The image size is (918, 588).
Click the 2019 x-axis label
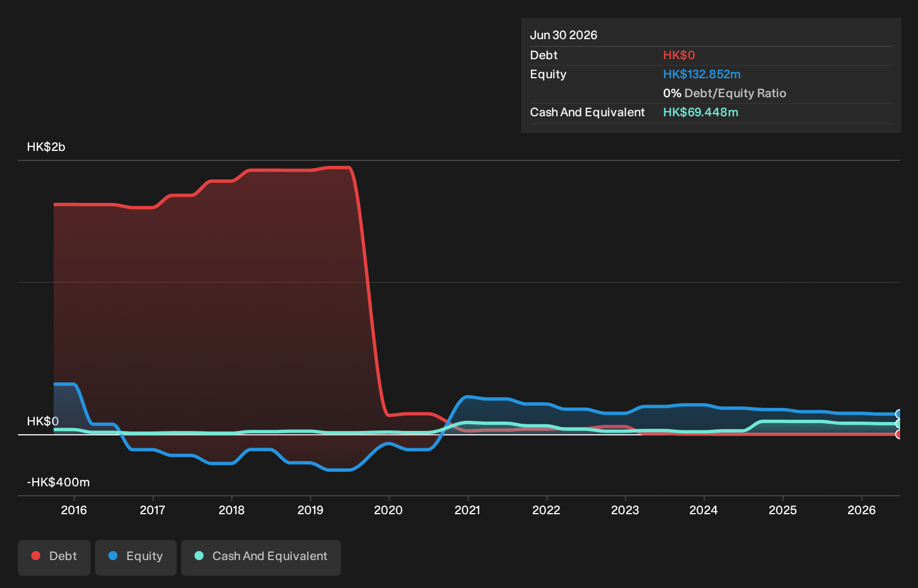310,510
